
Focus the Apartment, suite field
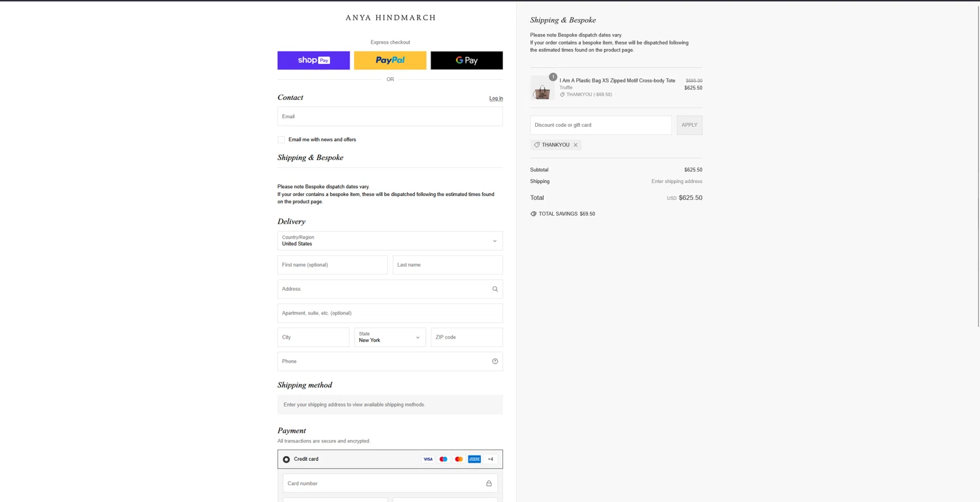pyautogui.click(x=390, y=313)
